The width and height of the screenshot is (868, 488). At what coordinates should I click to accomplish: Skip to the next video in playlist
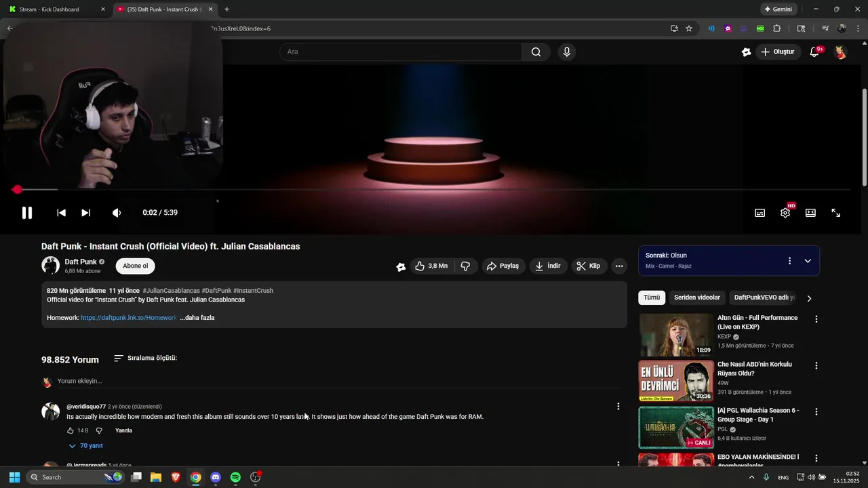(x=85, y=213)
